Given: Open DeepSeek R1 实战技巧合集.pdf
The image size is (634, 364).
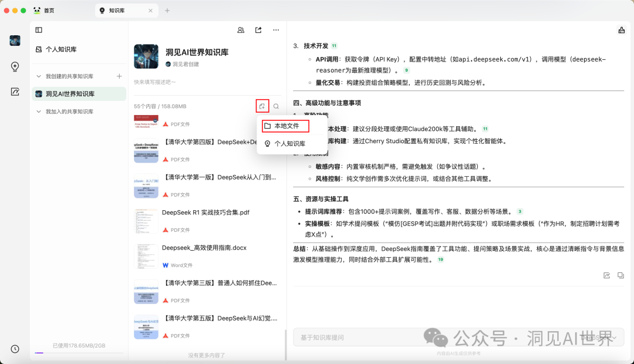Looking at the screenshot, I should pyautogui.click(x=206, y=213).
